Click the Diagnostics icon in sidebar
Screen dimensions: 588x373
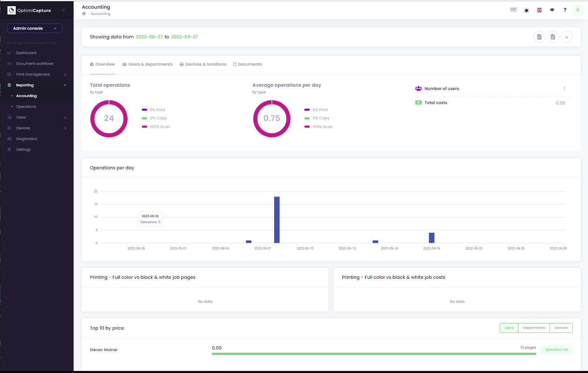tap(9, 139)
